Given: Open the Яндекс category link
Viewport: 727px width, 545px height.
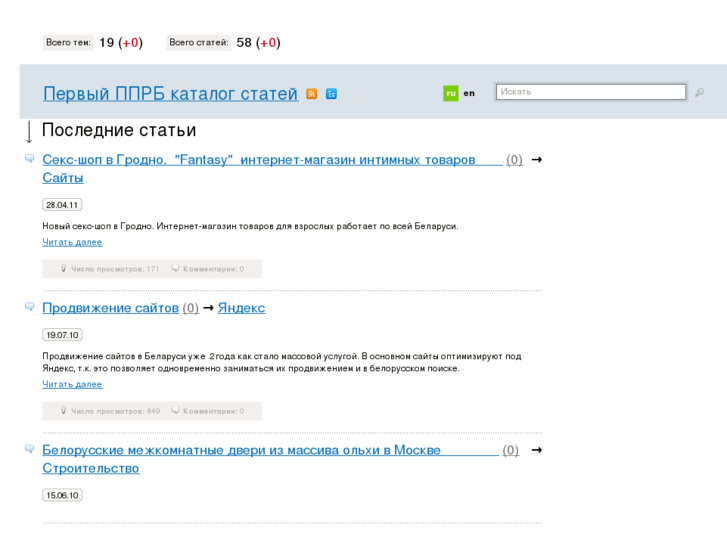Looking at the screenshot, I should click(242, 308).
